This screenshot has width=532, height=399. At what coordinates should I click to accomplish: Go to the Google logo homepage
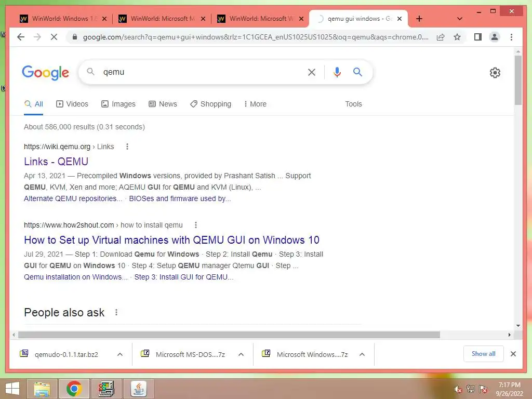click(x=46, y=73)
